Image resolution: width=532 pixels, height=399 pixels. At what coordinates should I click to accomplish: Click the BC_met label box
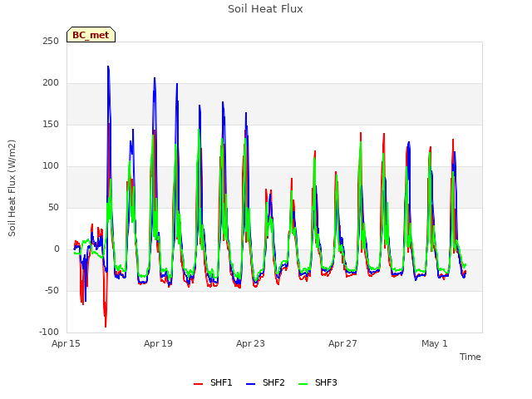tap(91, 35)
